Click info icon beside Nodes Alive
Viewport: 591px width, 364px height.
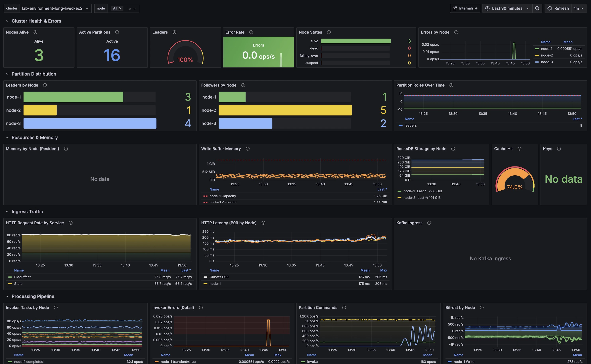[x=35, y=32]
